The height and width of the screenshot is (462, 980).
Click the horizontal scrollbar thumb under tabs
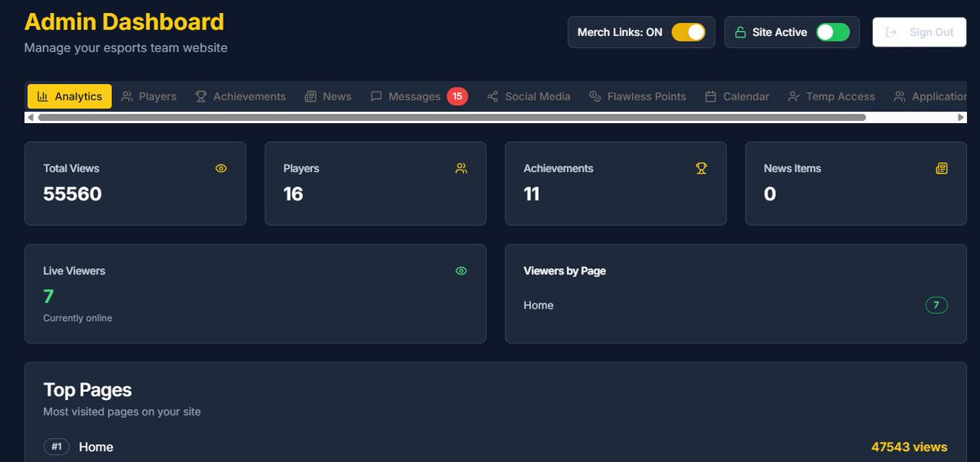coord(452,118)
